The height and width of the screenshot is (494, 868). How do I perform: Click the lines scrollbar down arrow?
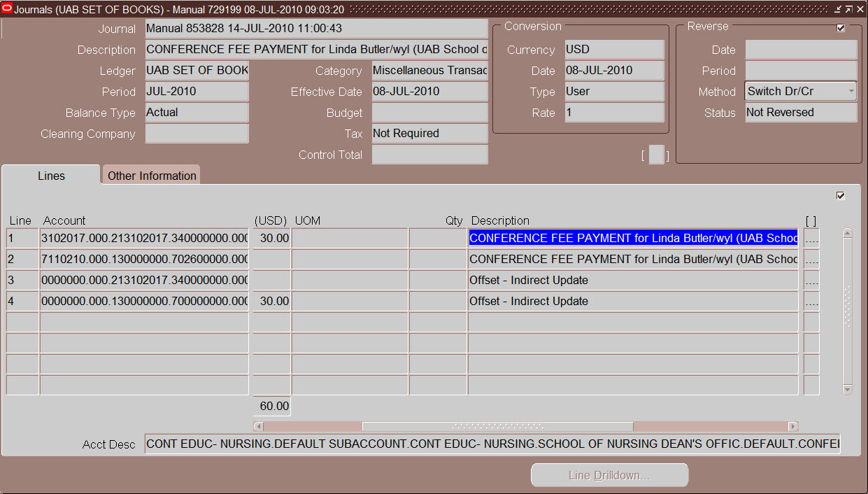[x=848, y=389]
